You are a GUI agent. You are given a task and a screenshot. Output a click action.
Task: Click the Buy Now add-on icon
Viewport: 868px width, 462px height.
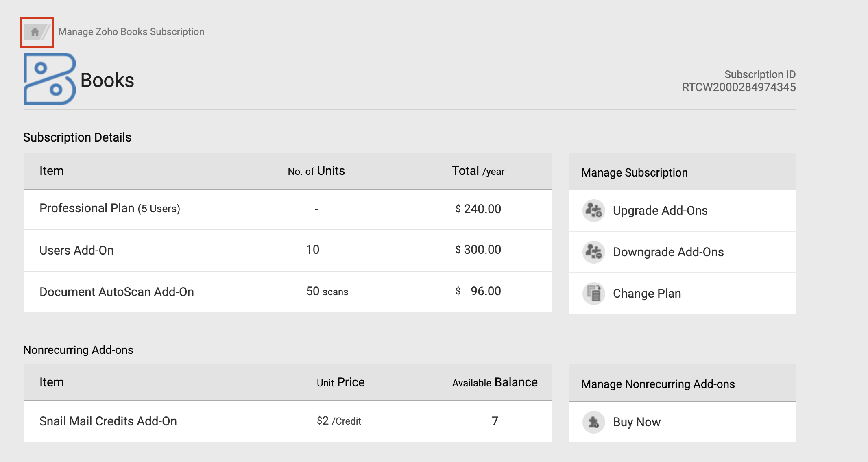[x=593, y=422]
